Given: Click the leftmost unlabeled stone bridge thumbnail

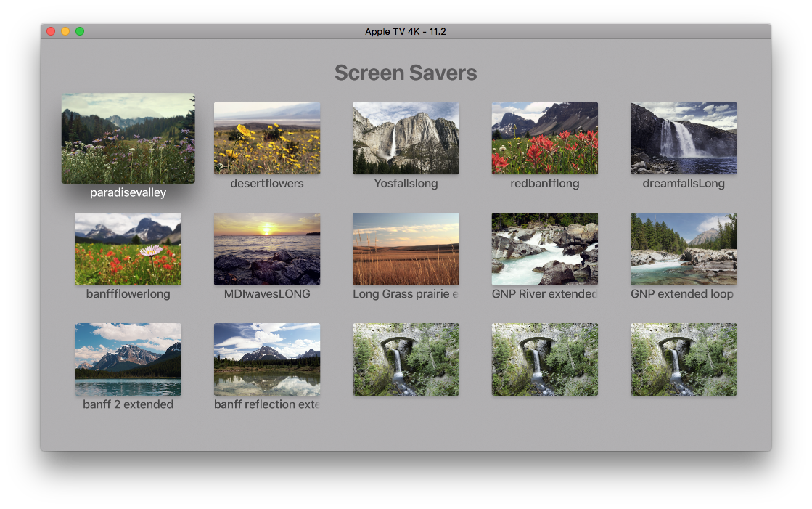Looking at the screenshot, I should [x=406, y=359].
